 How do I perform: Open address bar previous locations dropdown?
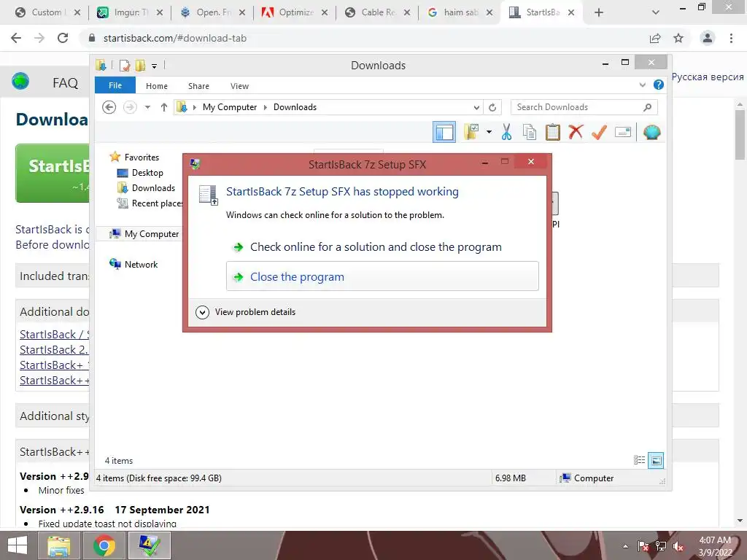476,107
